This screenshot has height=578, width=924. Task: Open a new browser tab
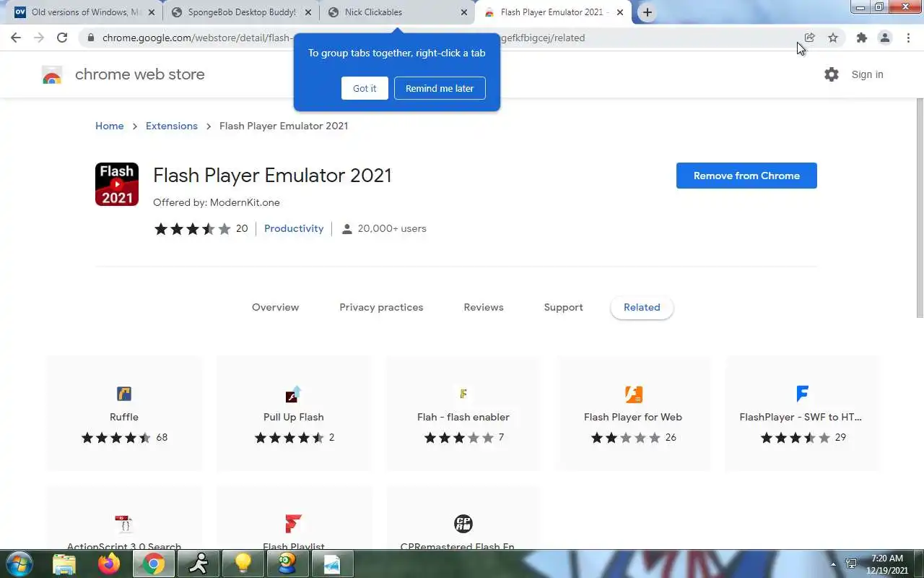648,12
